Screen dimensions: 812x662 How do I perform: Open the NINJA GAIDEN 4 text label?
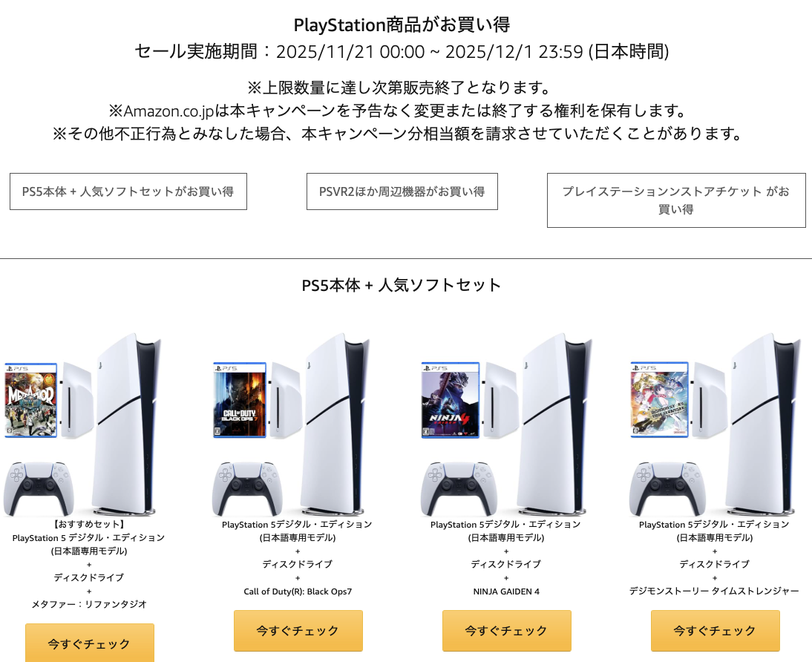(x=506, y=591)
